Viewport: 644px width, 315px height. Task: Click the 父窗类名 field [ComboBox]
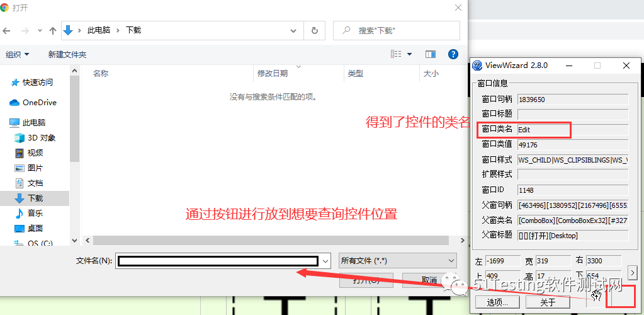(x=573, y=220)
